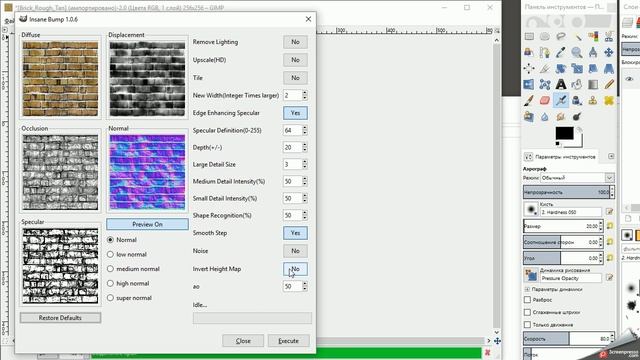Toggle the Noise No button

(295, 251)
